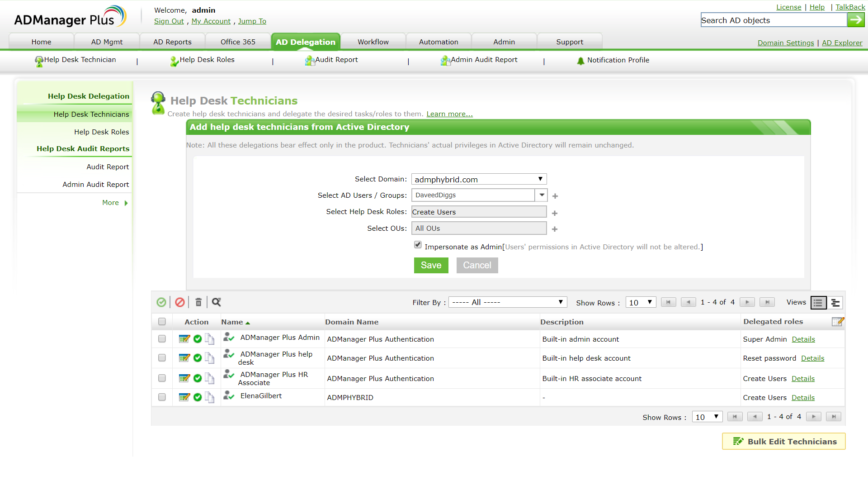Click the status check icon for ElenaGilbert
Screen dimensions: 868x481
pyautogui.click(x=198, y=397)
